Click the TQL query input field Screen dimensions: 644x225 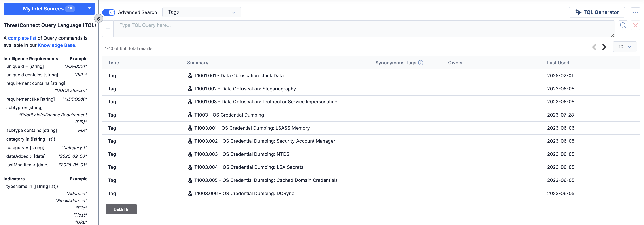pyautogui.click(x=364, y=29)
